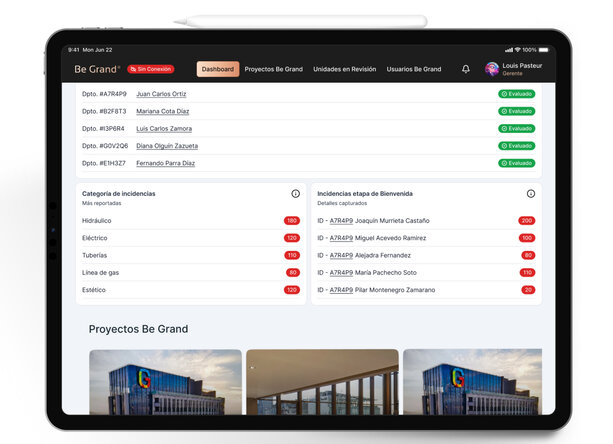Open the notifications bell

click(x=465, y=69)
